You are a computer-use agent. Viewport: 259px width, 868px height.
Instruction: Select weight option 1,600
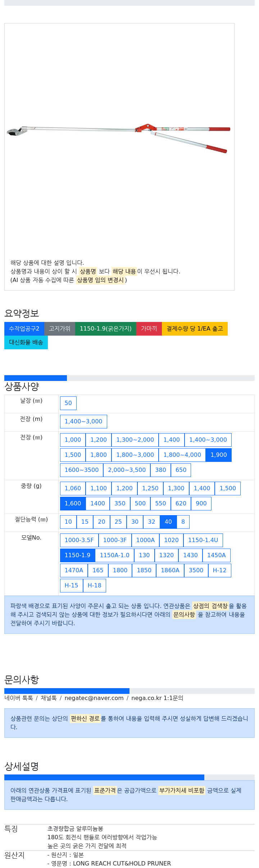coord(73,504)
